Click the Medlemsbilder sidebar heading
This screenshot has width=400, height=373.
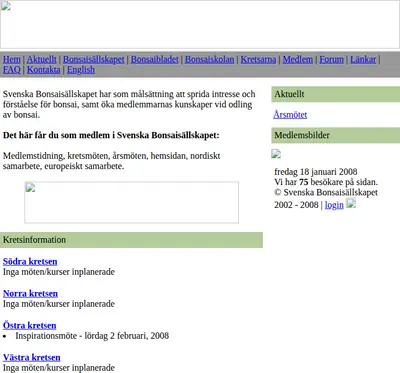pos(336,135)
